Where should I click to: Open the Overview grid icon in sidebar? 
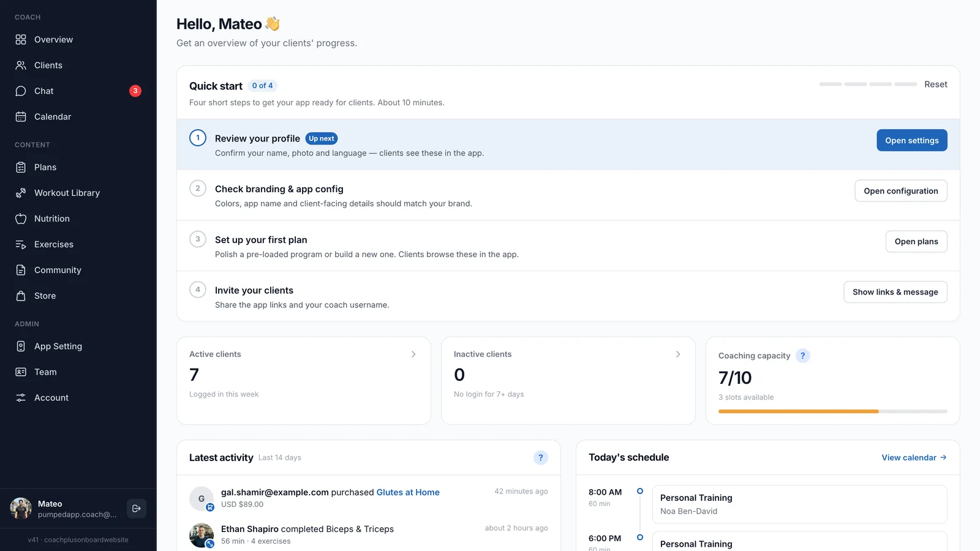point(21,40)
